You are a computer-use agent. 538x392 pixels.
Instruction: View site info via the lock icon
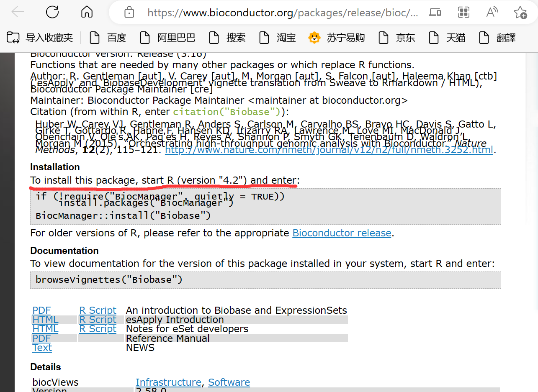[x=129, y=13]
